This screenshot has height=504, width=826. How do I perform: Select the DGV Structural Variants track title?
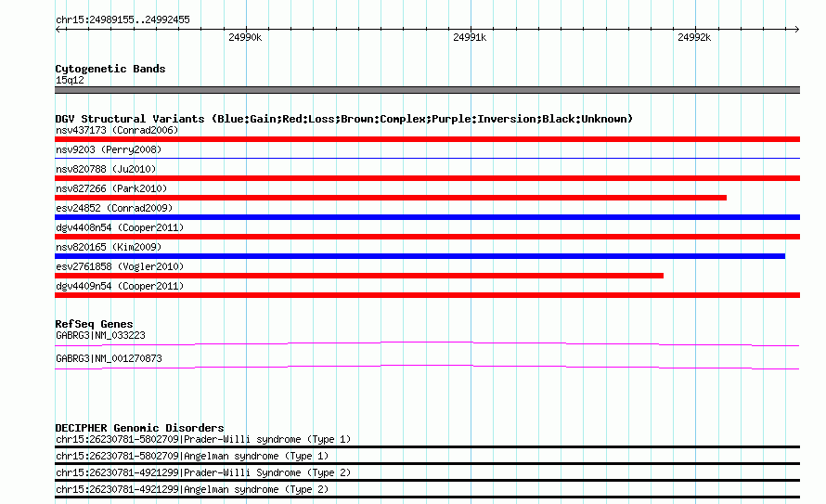click(344, 119)
